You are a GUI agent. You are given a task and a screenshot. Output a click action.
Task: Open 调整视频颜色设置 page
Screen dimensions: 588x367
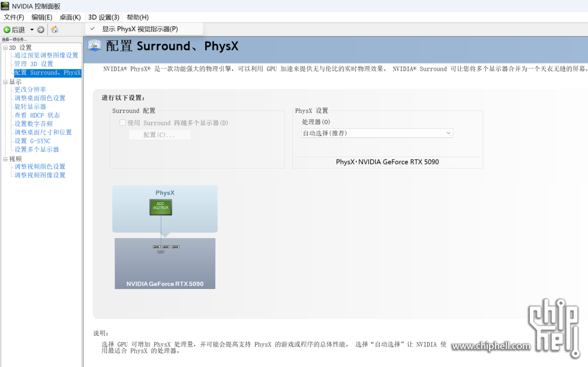coord(40,167)
